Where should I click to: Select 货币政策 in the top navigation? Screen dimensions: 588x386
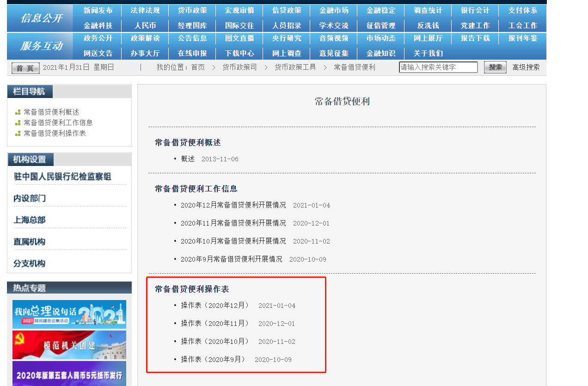(192, 10)
